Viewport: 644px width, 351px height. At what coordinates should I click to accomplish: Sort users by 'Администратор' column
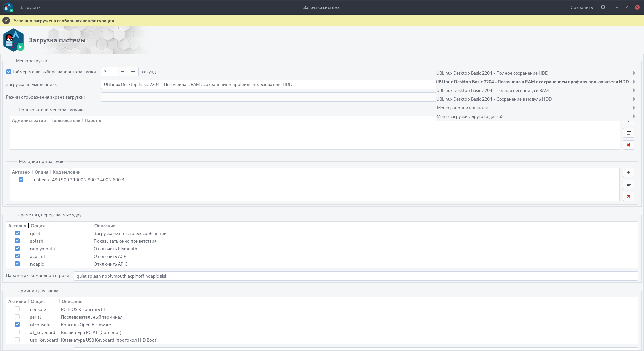coord(29,120)
